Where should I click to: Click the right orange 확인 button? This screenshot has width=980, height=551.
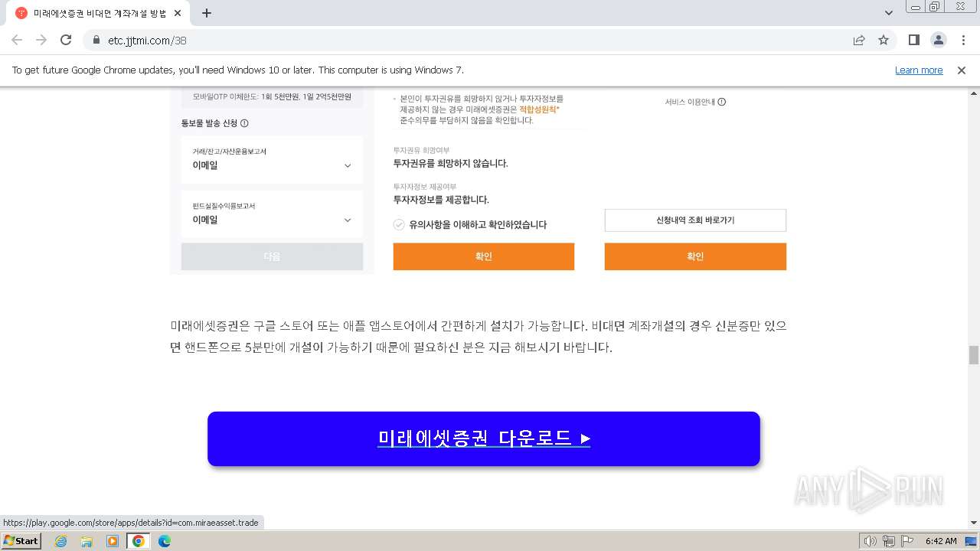pos(695,256)
